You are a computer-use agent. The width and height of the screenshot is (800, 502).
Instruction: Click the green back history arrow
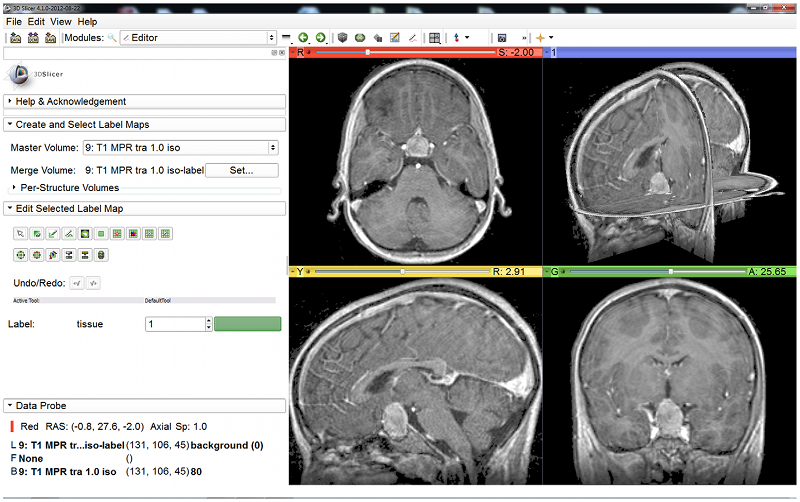click(303, 38)
